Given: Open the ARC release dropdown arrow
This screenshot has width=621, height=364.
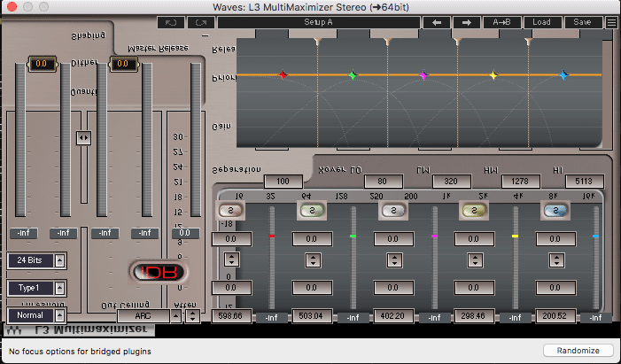Looking at the screenshot, I should (175, 315).
